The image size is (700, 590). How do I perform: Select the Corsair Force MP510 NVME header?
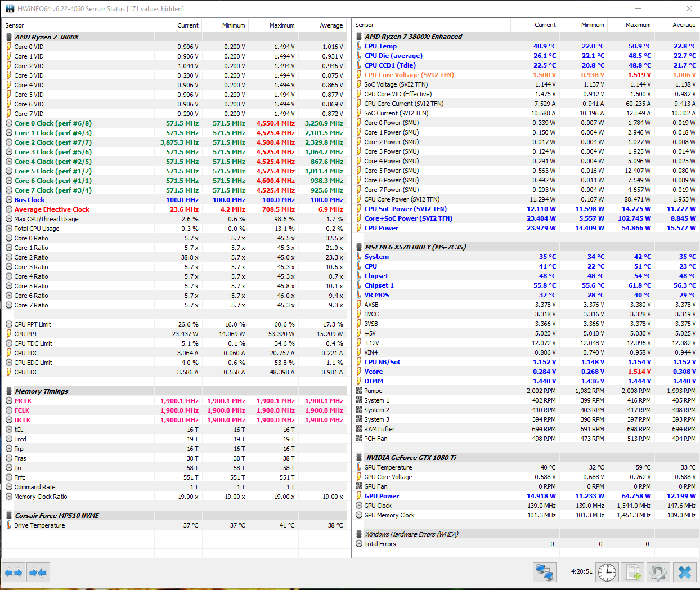tap(174, 516)
